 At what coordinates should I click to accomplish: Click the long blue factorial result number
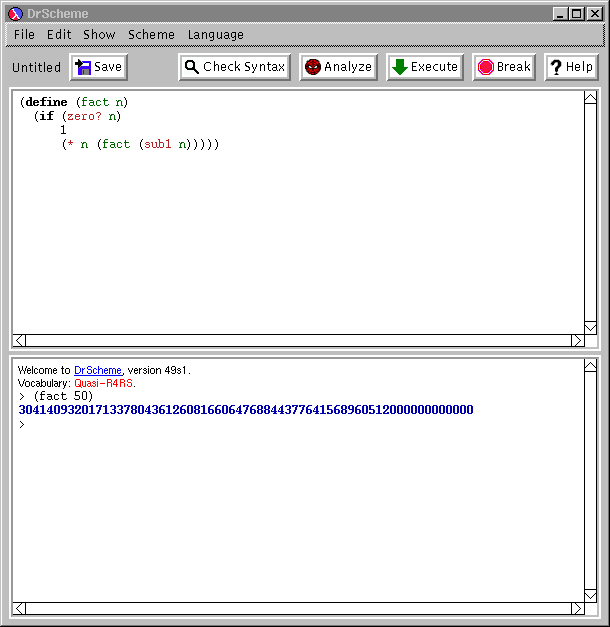tap(246, 410)
